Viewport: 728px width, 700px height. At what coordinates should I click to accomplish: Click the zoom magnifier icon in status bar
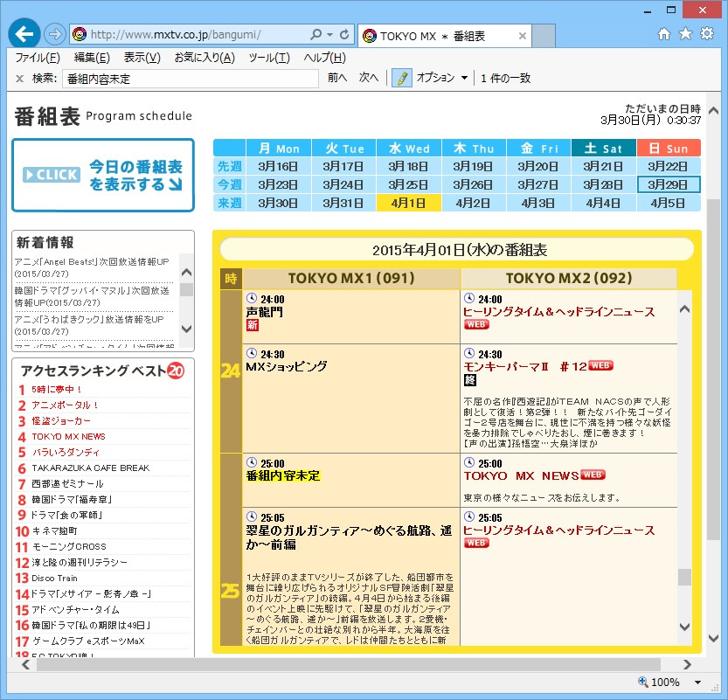click(x=643, y=681)
